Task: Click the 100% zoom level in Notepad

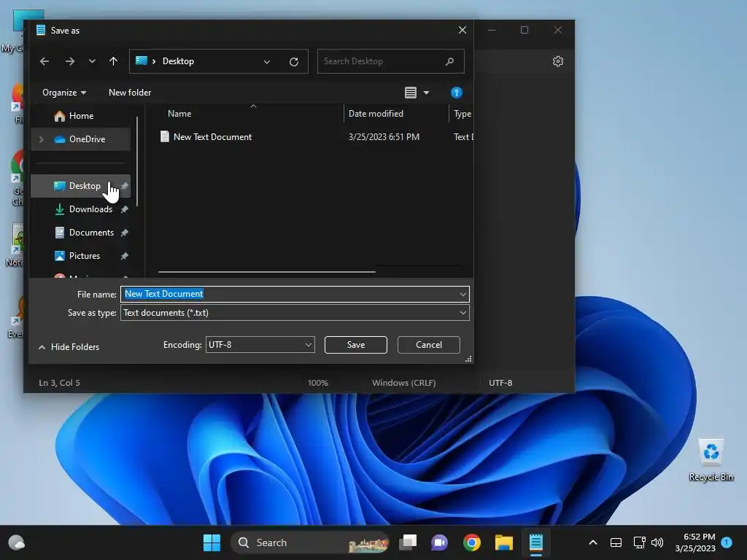Action: tap(318, 383)
